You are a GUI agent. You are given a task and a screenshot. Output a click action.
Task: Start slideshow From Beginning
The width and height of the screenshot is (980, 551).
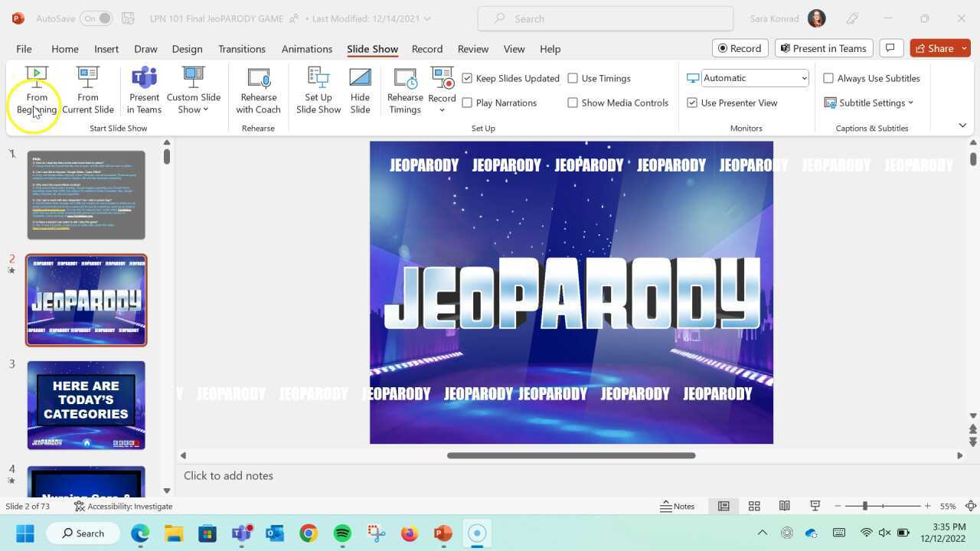click(36, 90)
